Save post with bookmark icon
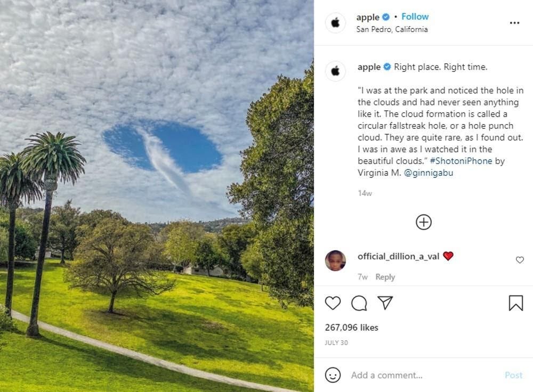The height and width of the screenshot is (392, 533). click(515, 303)
